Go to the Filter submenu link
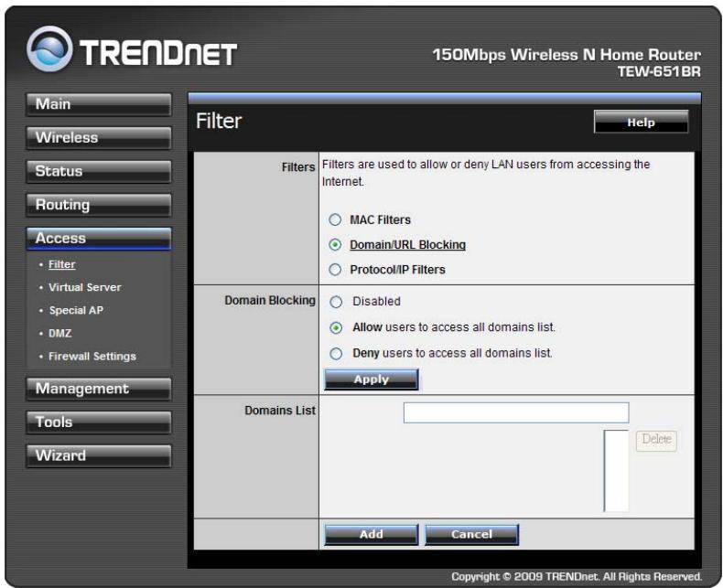 (x=62, y=264)
